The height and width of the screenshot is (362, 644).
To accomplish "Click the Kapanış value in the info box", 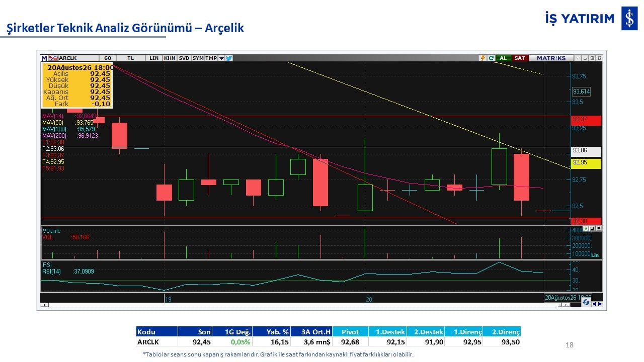I will pos(100,92).
